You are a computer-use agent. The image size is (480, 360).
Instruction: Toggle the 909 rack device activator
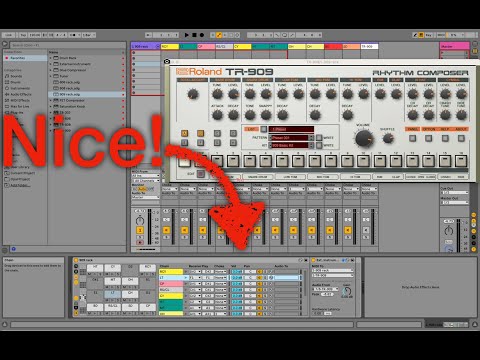pos(76,260)
